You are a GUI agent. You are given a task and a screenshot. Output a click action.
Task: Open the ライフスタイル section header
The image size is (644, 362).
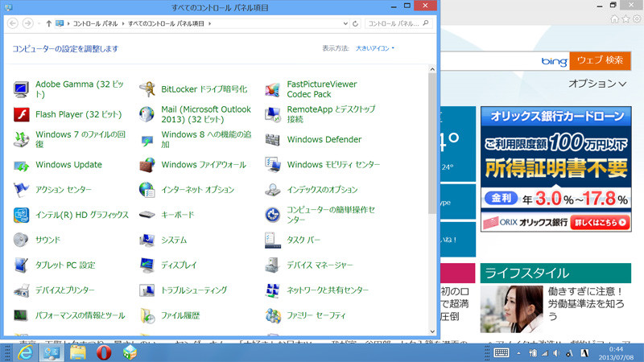click(555, 274)
